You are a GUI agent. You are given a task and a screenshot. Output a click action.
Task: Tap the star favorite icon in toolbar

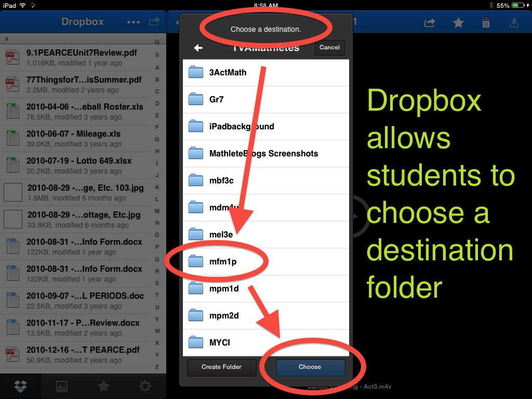click(458, 22)
